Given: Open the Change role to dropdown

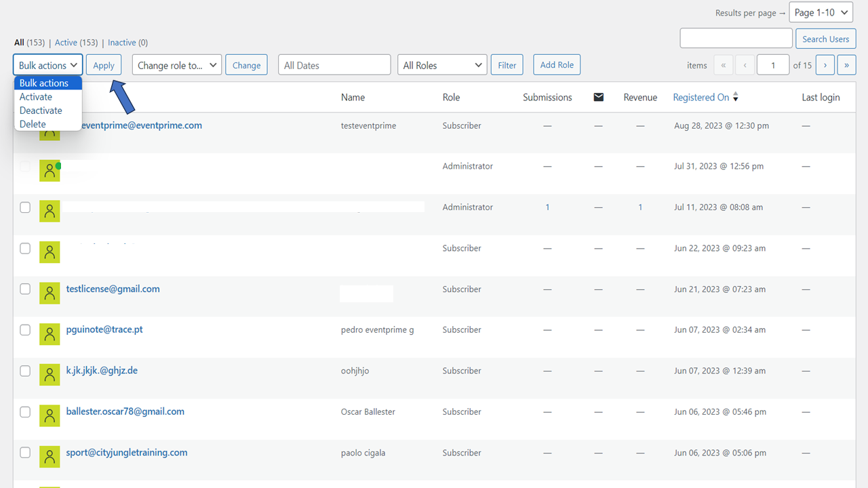Looking at the screenshot, I should coord(176,64).
